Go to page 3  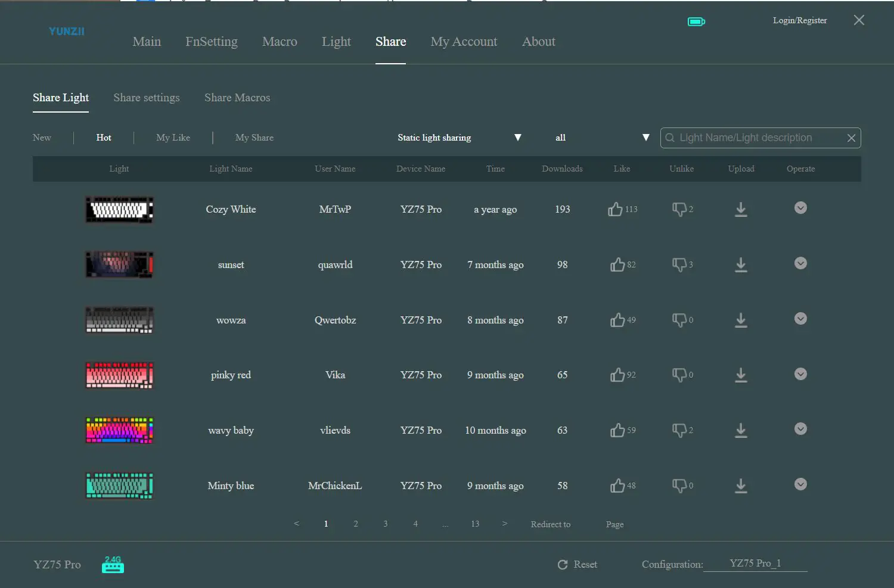coord(386,524)
